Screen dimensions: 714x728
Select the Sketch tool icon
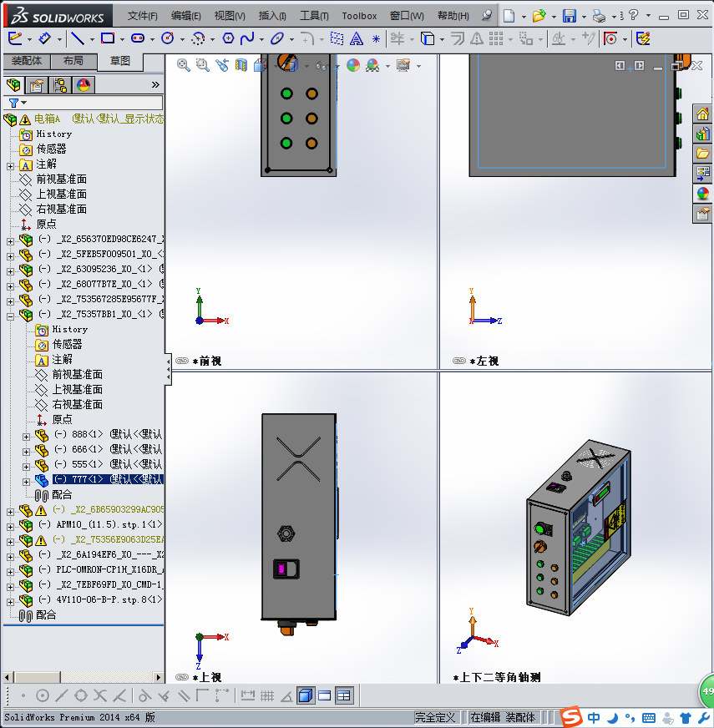(x=15, y=38)
